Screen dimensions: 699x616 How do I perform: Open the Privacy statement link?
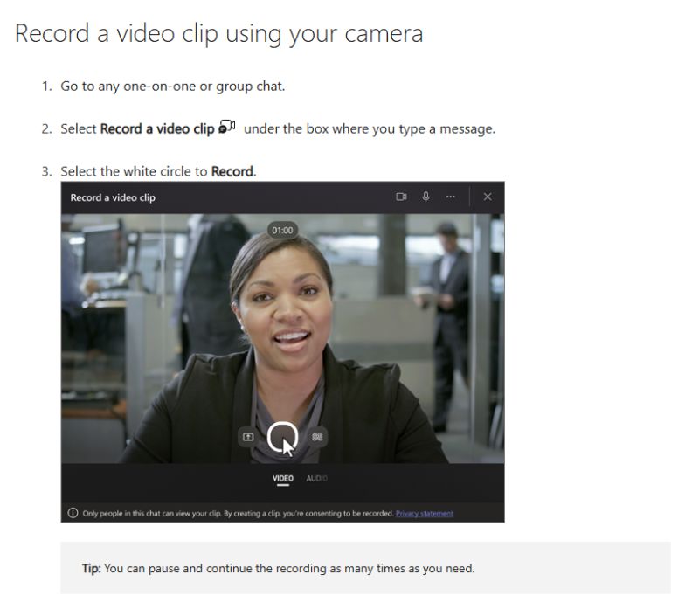(x=425, y=513)
